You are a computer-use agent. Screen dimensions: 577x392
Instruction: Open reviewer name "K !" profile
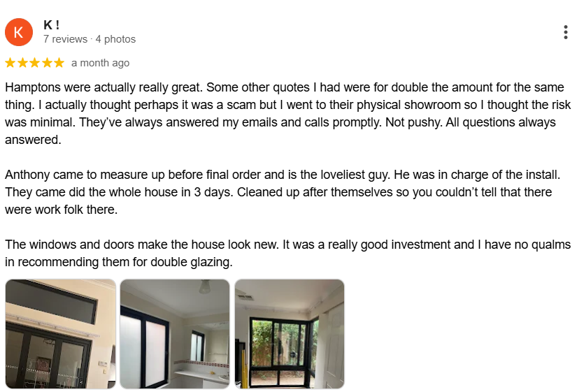[x=52, y=25]
